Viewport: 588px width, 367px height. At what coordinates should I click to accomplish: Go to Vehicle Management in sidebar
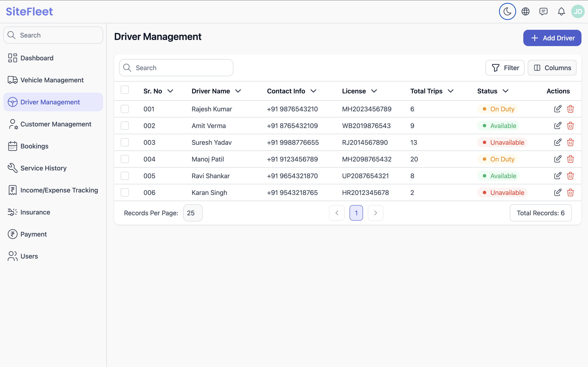52,80
